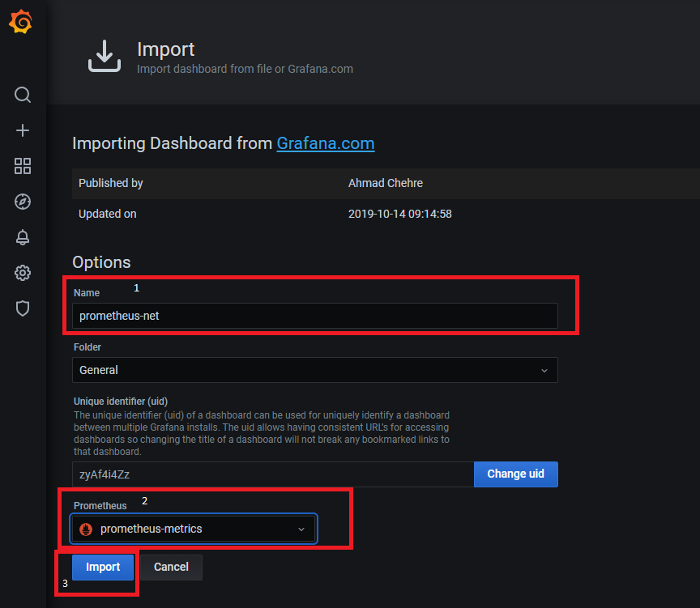Open the Server Admin shield icon

(23, 308)
